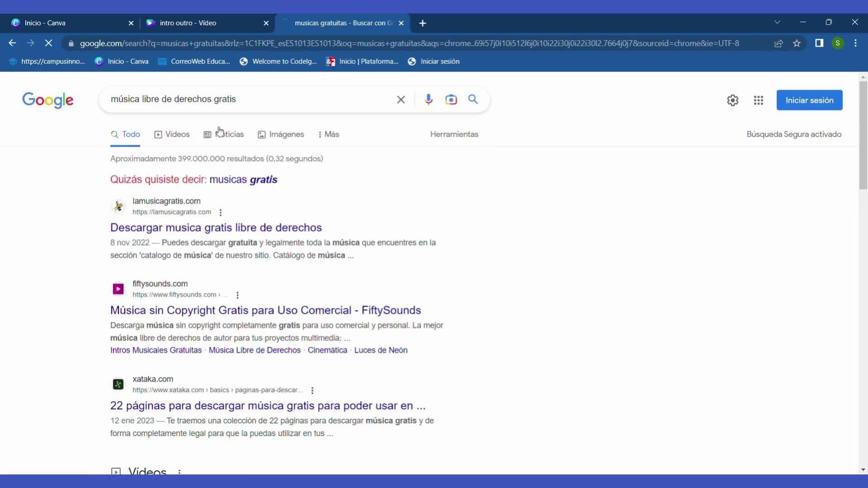Click the magnifying glass search button
The image size is (868, 488).
[x=473, y=99]
